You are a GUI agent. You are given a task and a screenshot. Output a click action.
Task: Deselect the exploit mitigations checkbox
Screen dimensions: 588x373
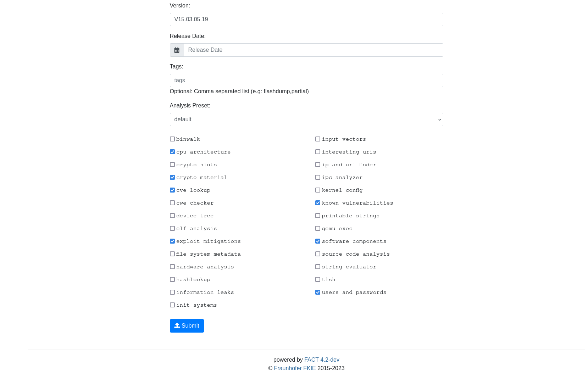tap(172, 241)
